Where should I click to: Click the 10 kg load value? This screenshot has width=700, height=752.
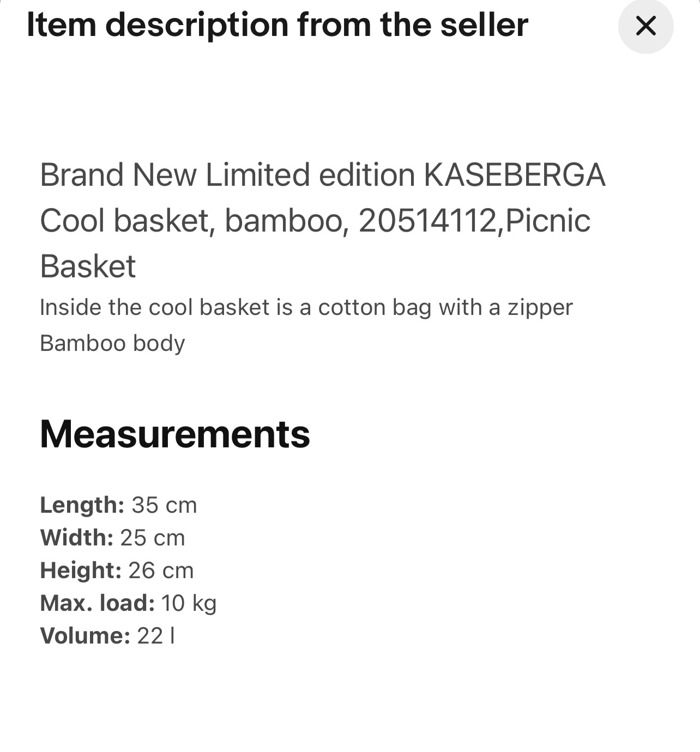[188, 603]
